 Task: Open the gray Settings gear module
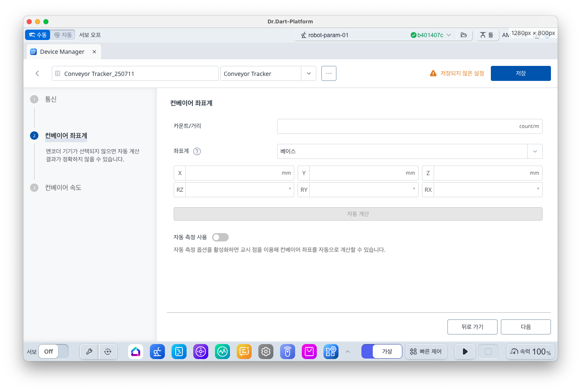266,352
